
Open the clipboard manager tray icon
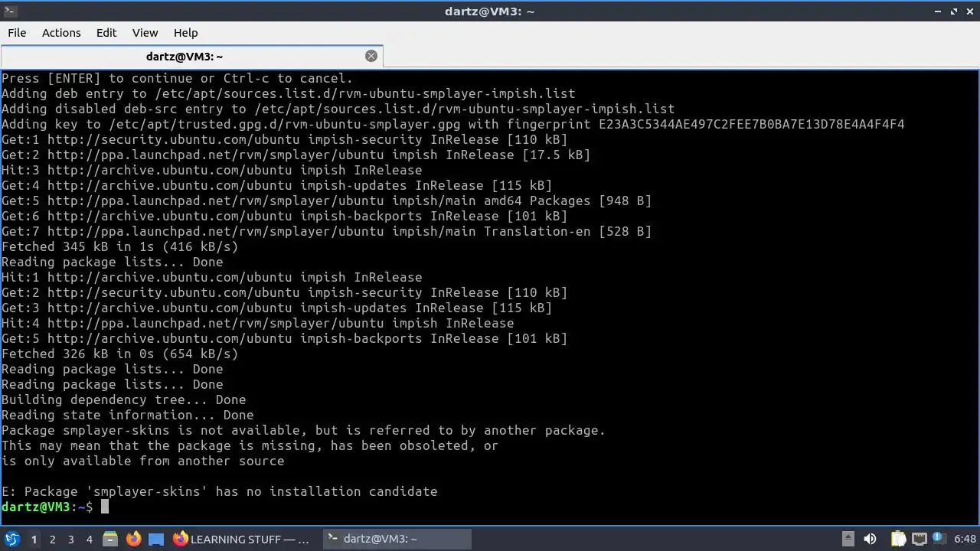898,540
